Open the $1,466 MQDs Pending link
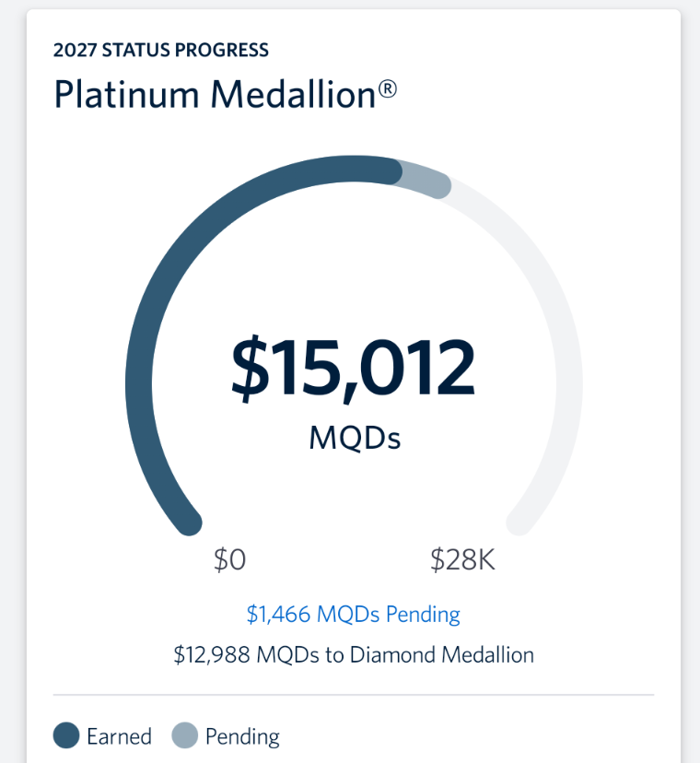This screenshot has height=763, width=700. [353, 614]
